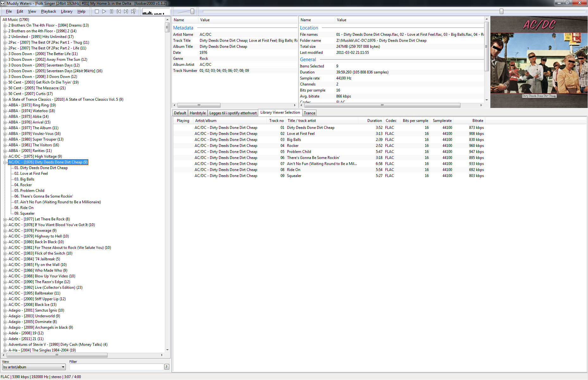This screenshot has height=380, width=588.
Task: Sort playlist by Duration column header
Action: click(x=374, y=121)
